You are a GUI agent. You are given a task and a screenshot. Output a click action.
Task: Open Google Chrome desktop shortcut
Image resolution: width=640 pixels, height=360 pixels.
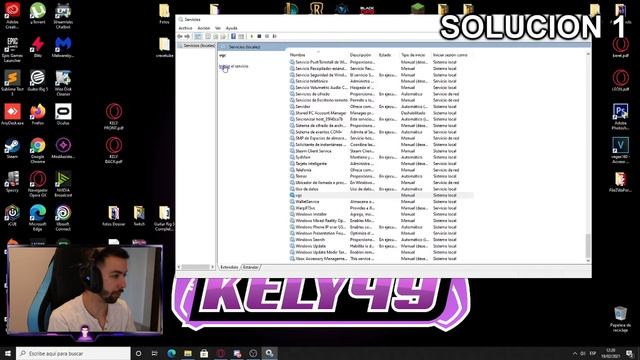click(38, 151)
